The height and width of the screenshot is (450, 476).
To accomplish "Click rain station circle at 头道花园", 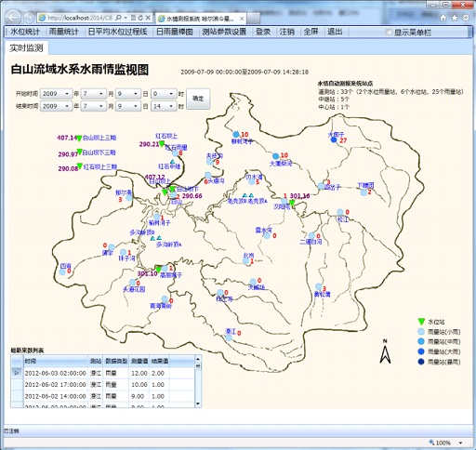I will pos(132,283).
